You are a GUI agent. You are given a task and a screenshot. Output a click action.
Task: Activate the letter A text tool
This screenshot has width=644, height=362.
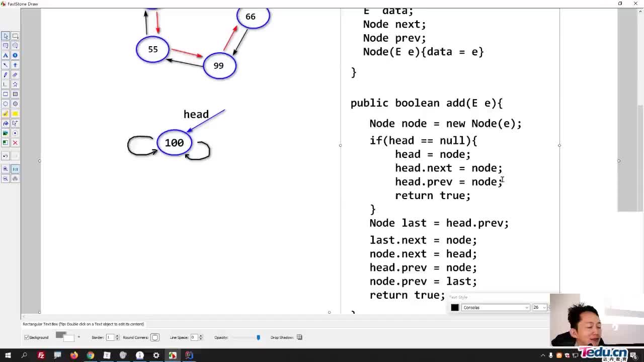click(6, 55)
